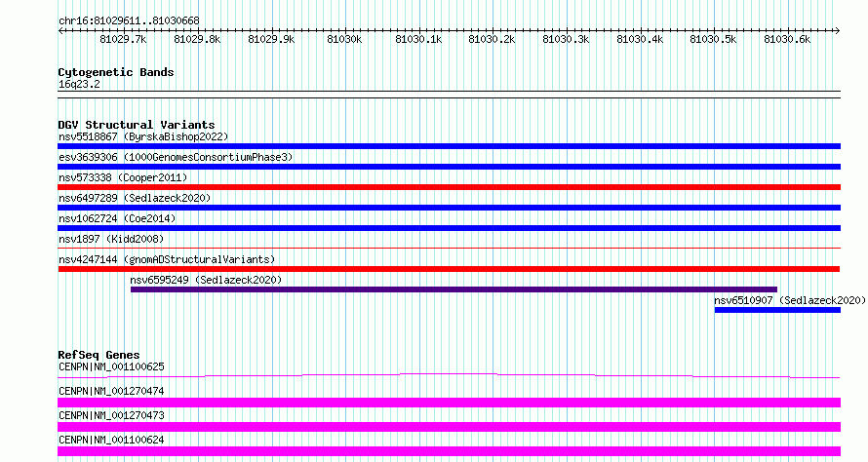This screenshot has height=462, width=868.
Task: Click the 81030.3k ruler tick label
Action: pos(566,39)
